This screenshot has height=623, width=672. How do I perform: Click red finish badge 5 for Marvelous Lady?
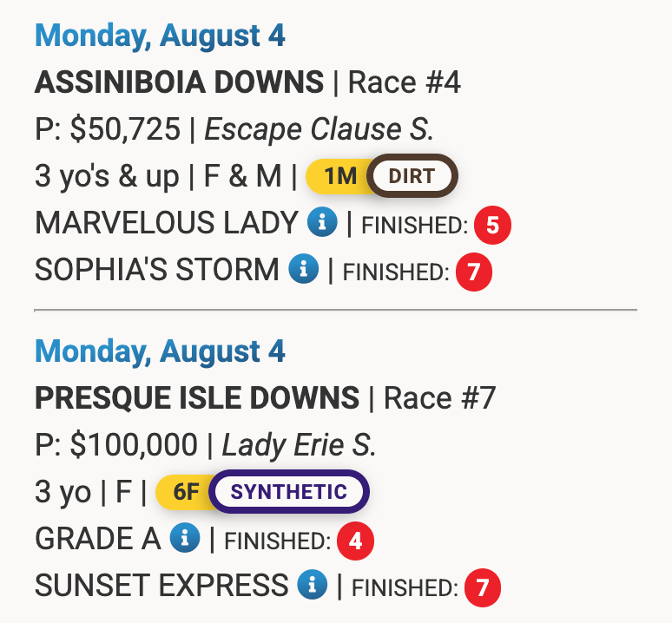click(492, 226)
